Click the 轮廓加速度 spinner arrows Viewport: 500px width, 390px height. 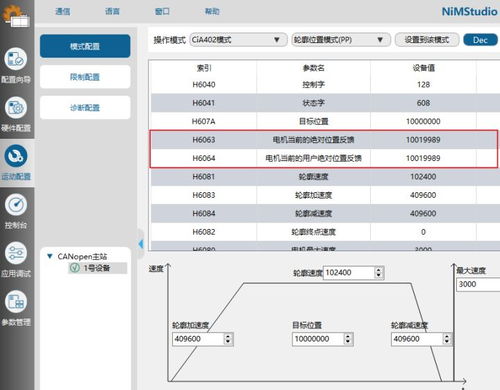pyautogui.click(x=228, y=339)
